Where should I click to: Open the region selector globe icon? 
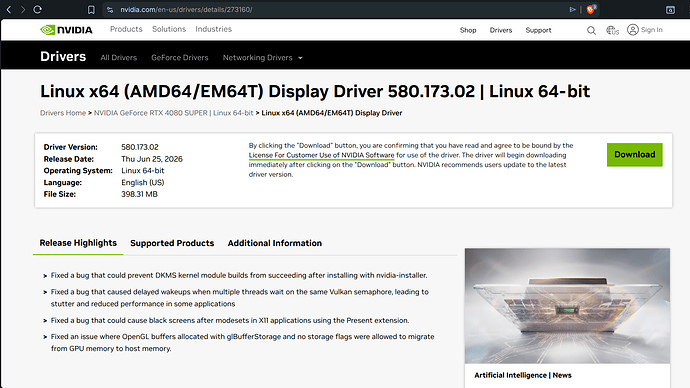(612, 30)
